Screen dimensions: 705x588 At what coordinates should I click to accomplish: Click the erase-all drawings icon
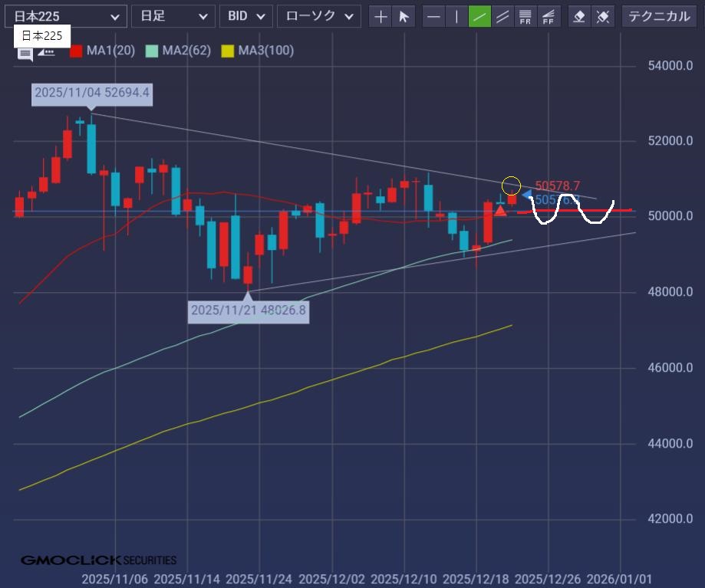click(x=604, y=16)
